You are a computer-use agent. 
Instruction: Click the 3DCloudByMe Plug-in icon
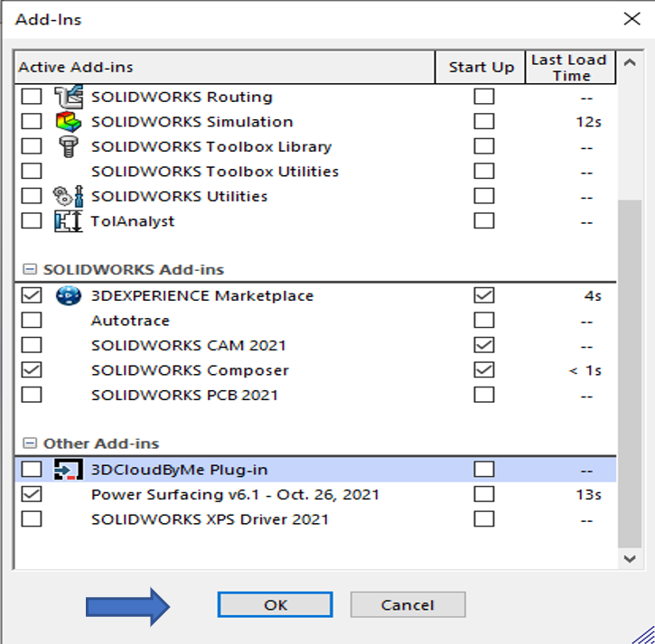pos(68,470)
